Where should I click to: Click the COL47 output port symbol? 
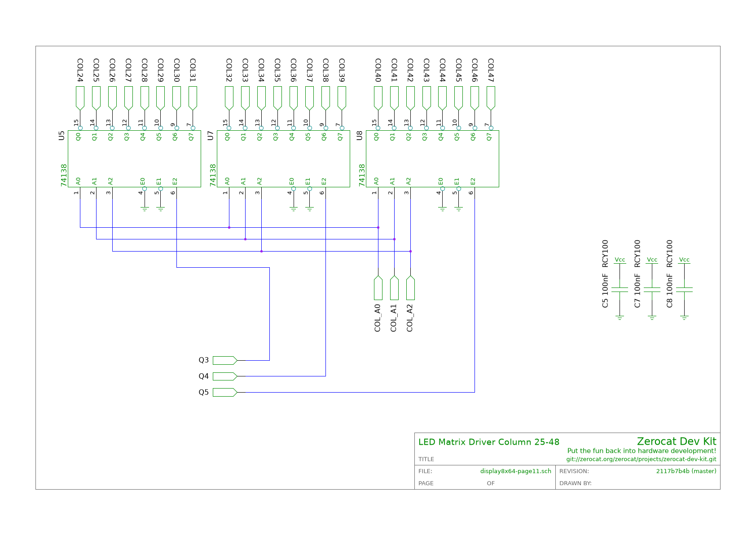pyautogui.click(x=491, y=98)
